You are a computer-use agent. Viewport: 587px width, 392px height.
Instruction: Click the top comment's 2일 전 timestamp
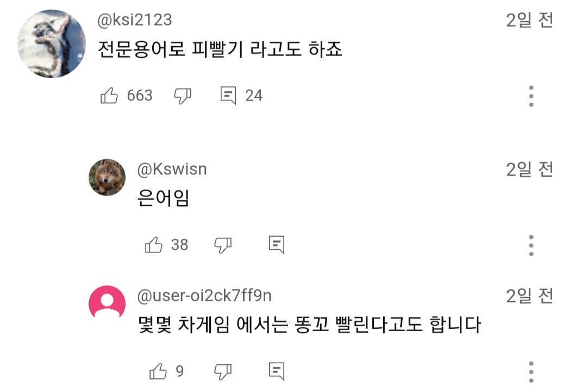click(x=529, y=21)
